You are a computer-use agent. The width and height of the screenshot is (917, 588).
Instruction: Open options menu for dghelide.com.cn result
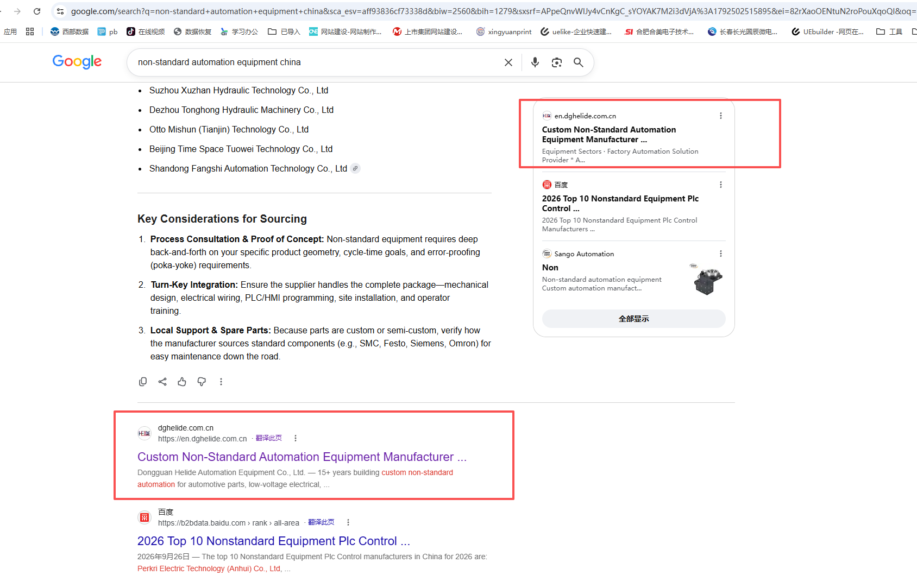(296, 438)
